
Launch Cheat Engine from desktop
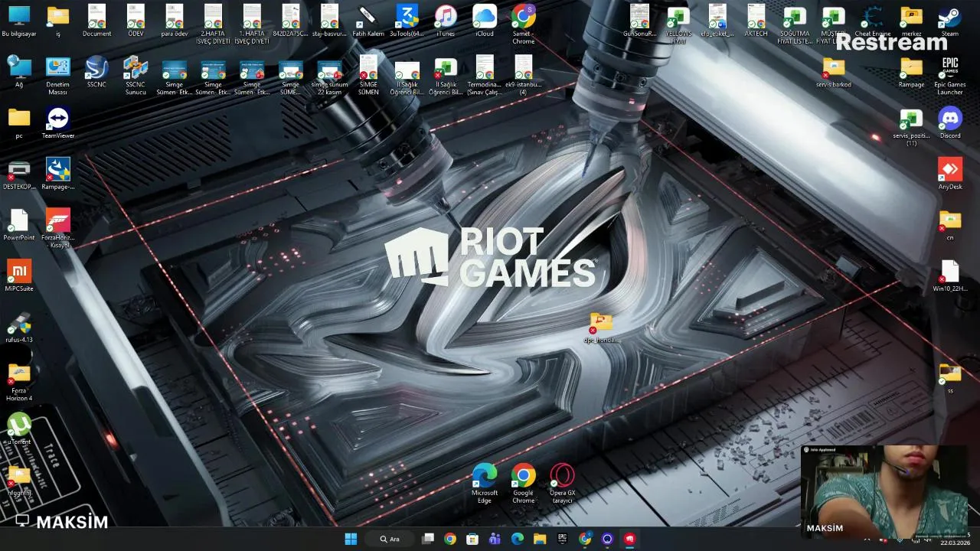pyautogui.click(x=873, y=21)
